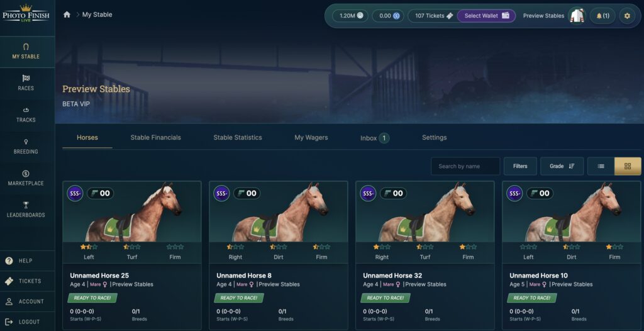Open the Marketplace sidebar item

click(26, 178)
